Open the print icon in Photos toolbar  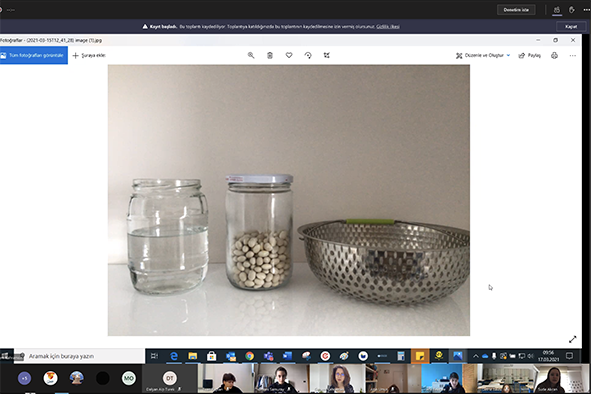click(554, 55)
